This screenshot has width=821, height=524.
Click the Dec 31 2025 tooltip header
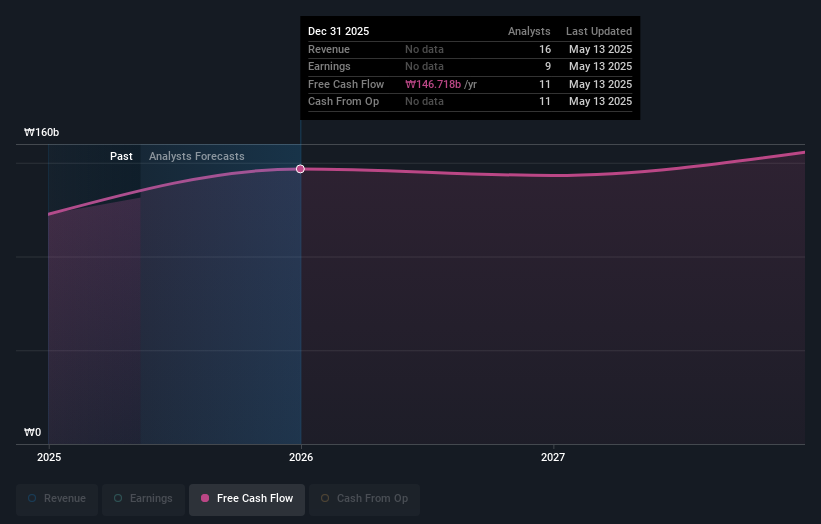point(338,31)
